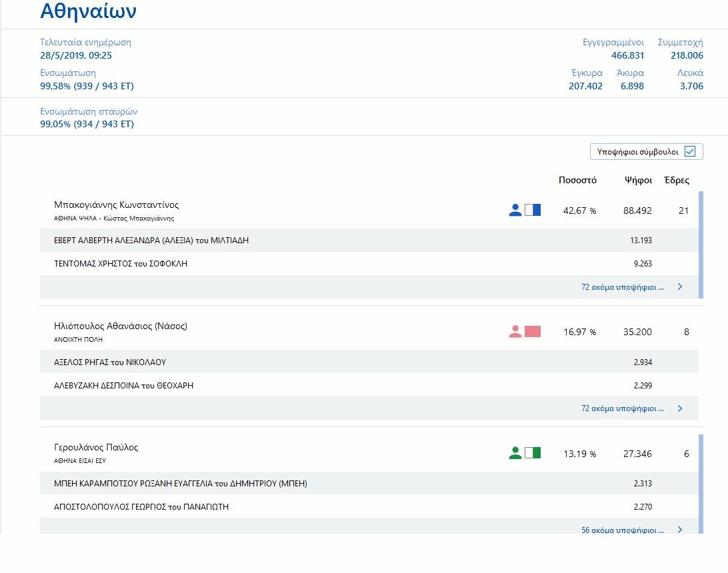Screen dimensions: 728x573
Task: Click chevron arrow in Μπακογιάννης candidate list
Action: 680,287
